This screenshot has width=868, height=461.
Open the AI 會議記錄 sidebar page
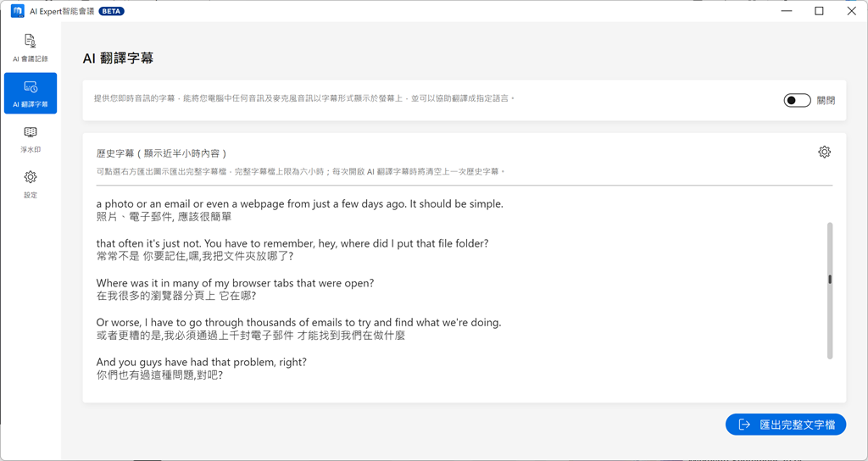(x=31, y=47)
